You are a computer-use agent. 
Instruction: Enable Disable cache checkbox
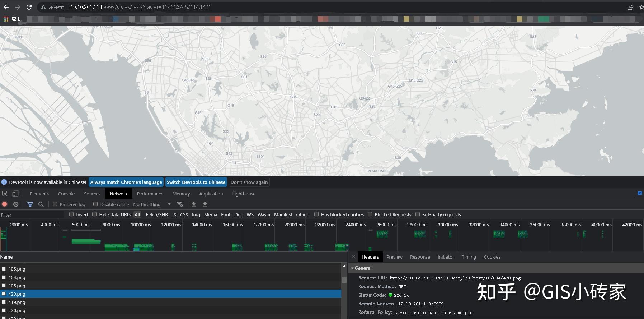point(95,204)
